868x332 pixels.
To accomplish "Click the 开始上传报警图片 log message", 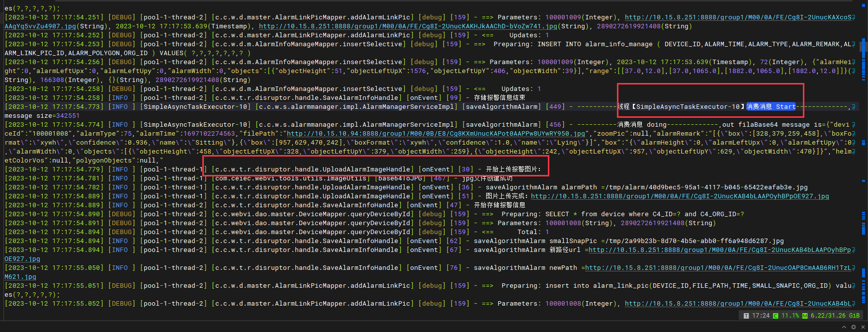I will [x=513, y=169].
